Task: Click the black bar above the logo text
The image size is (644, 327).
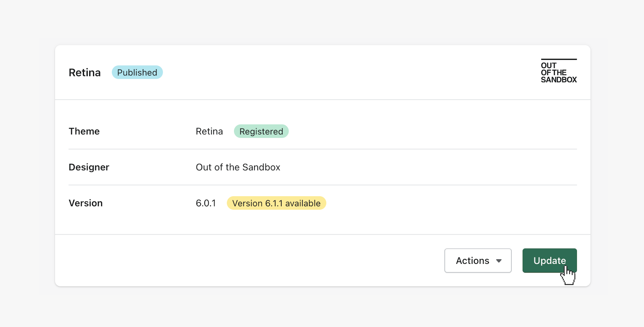Action: click(558, 59)
